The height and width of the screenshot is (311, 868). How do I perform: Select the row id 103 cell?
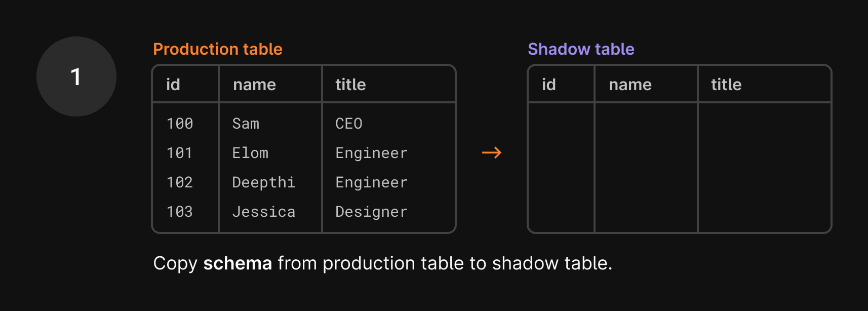point(180,212)
